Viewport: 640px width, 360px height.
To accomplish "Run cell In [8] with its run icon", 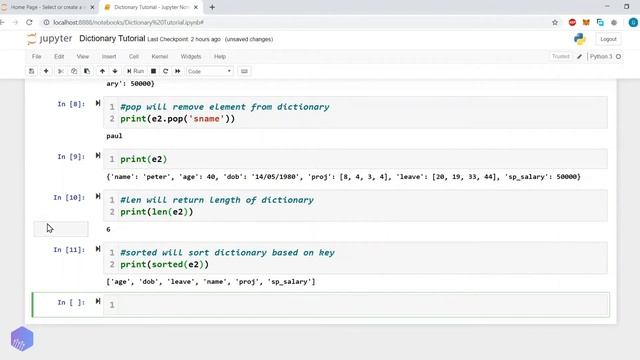I will point(98,103).
